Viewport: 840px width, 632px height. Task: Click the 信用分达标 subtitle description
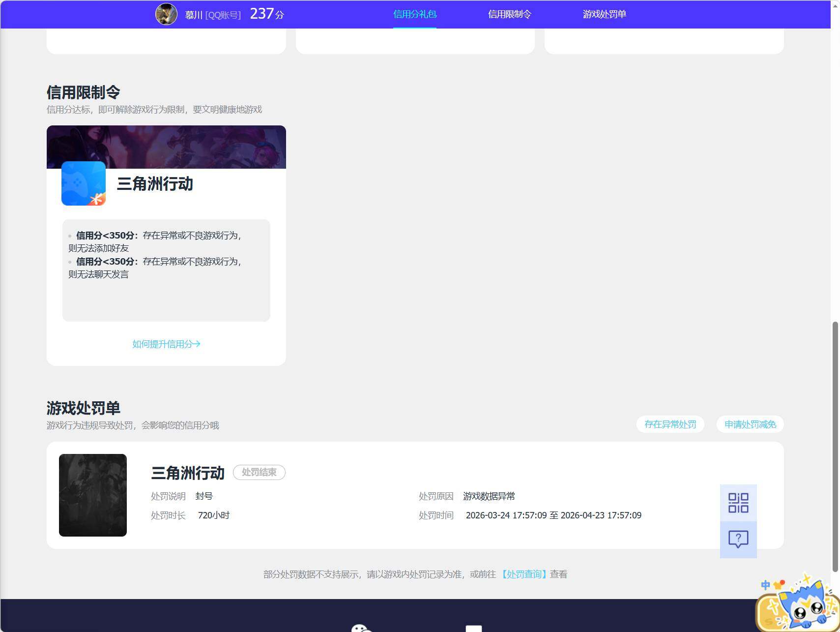click(154, 110)
